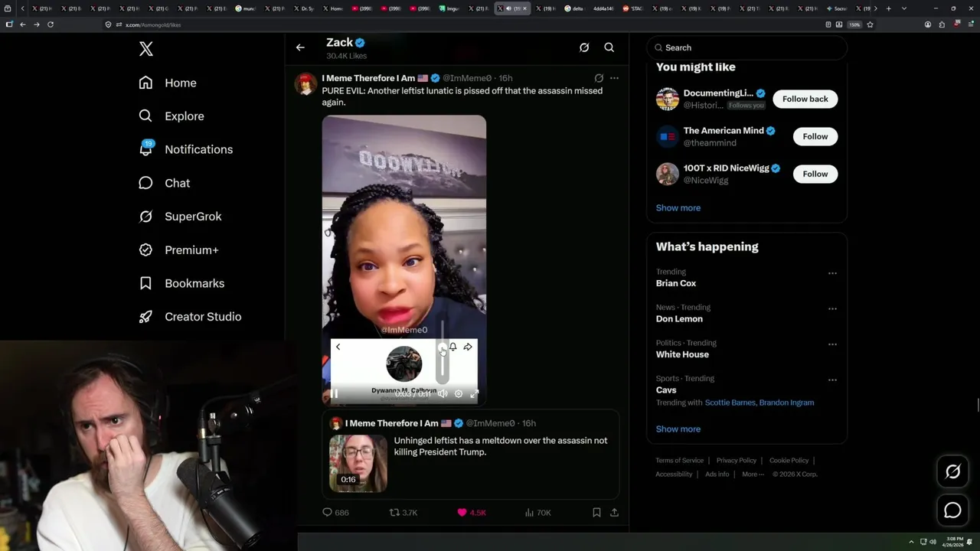Open the Privacy Policy link

click(x=737, y=461)
